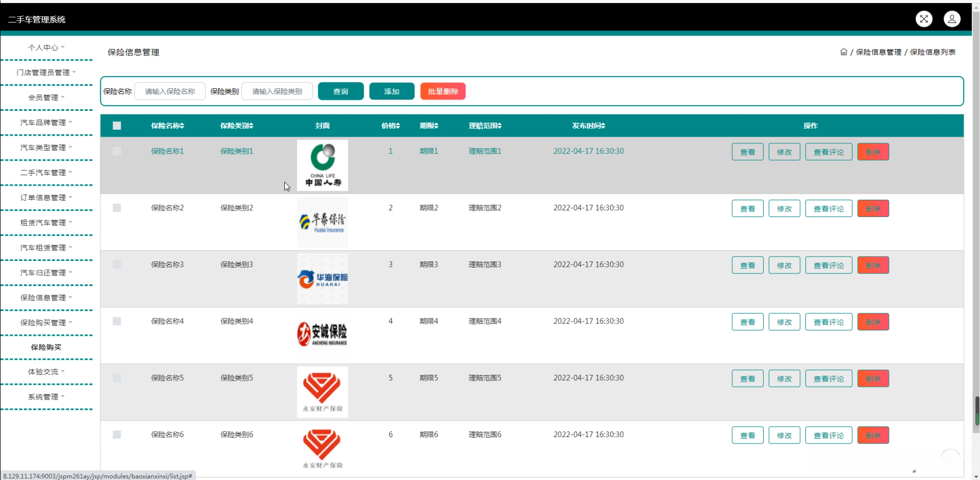Open 查看评论 for 保险名称2
The image size is (980, 480).
829,209
